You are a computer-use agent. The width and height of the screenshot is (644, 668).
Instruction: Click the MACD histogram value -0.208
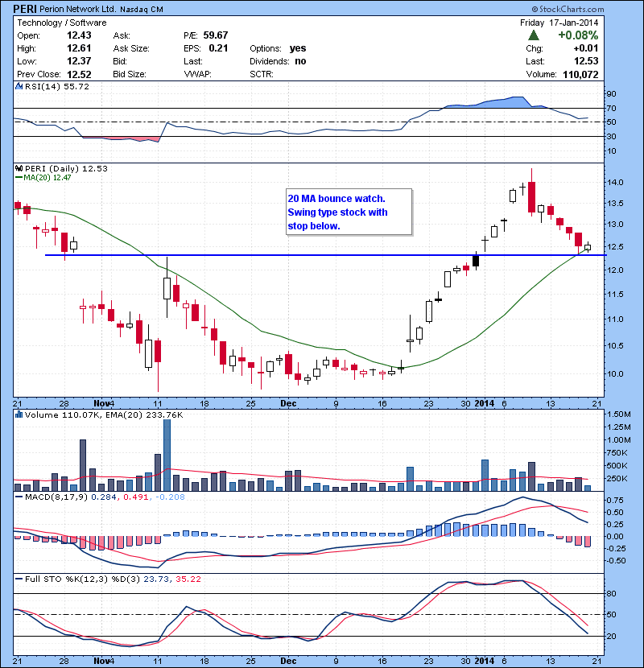click(x=170, y=497)
